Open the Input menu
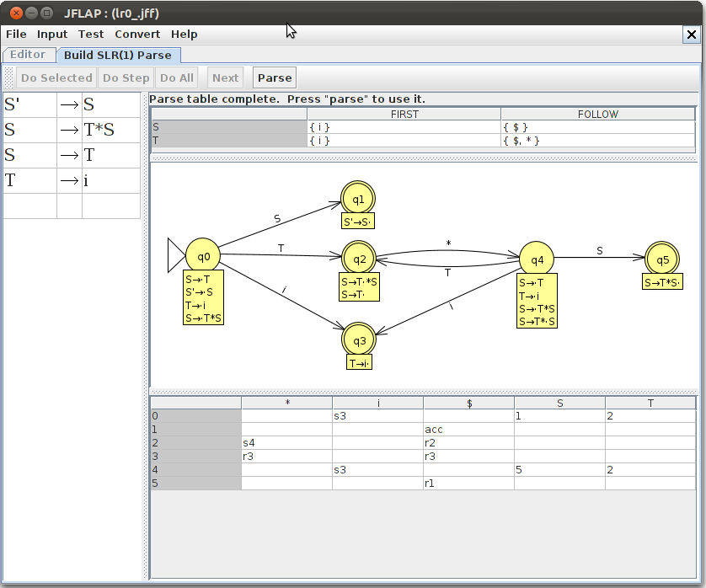The image size is (706, 588). click(52, 35)
